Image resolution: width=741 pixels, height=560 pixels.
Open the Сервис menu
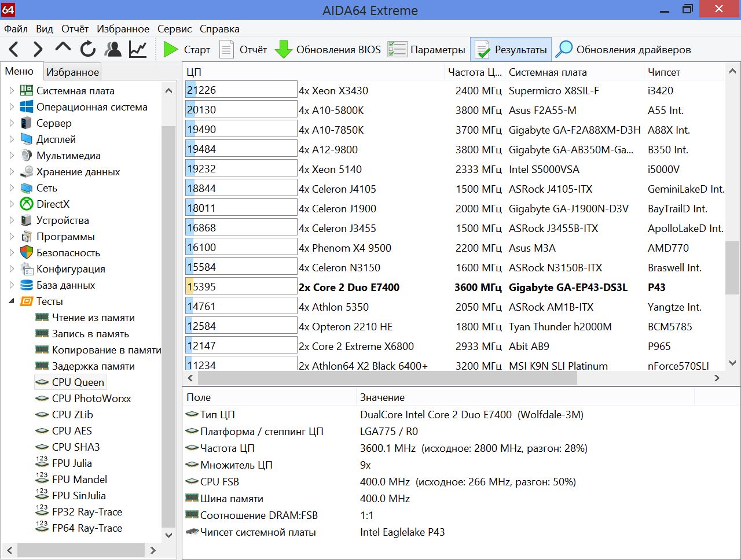tap(174, 29)
